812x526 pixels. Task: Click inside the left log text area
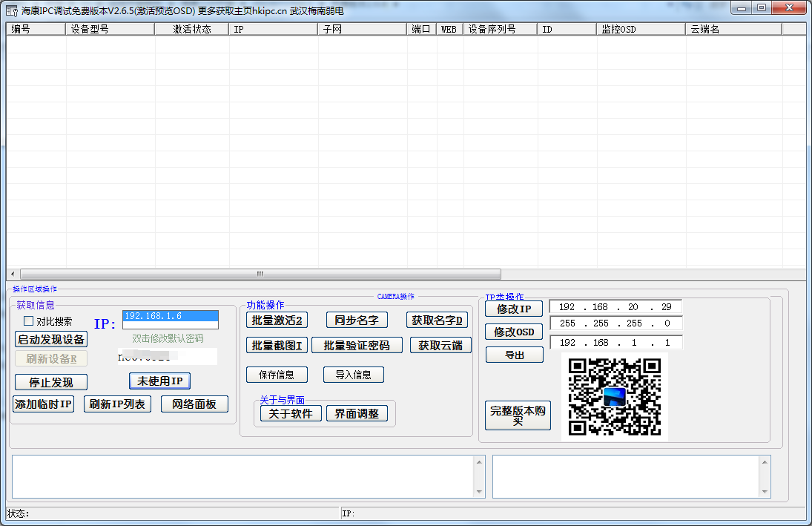(x=243, y=477)
